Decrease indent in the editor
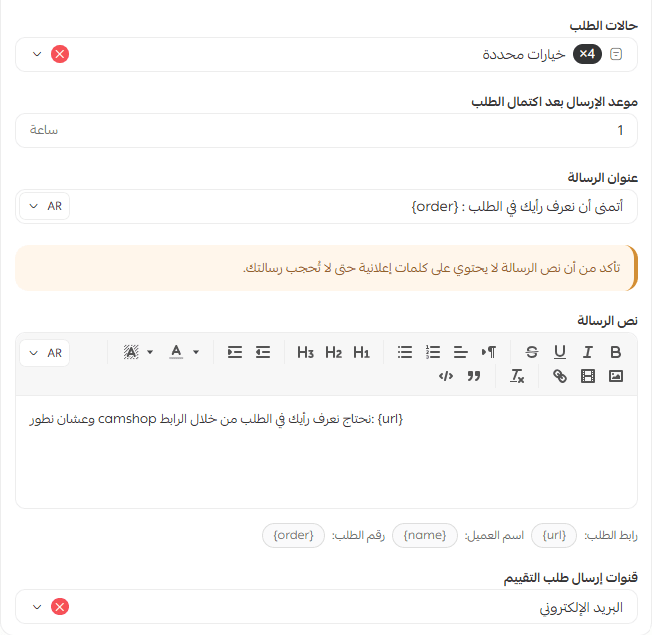 pos(263,352)
